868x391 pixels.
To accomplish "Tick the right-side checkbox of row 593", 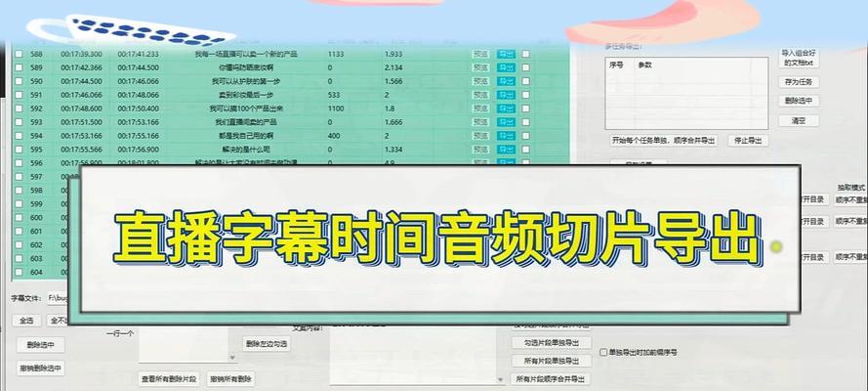I will pyautogui.click(x=525, y=122).
